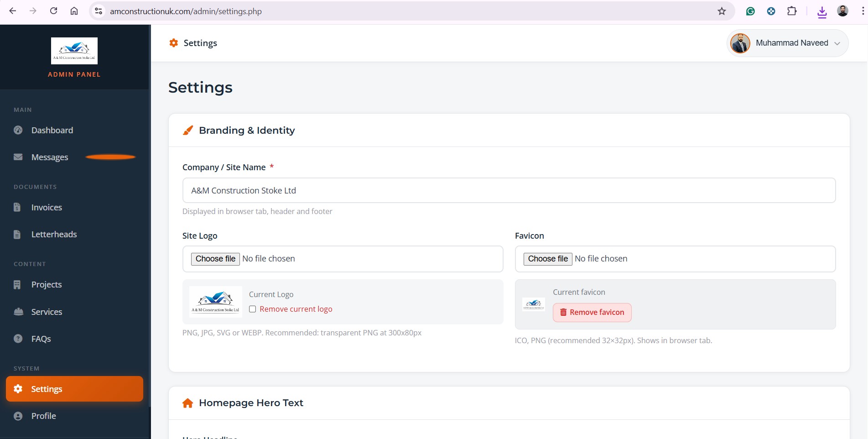The width and height of the screenshot is (868, 439).
Task: Choose file for the Favicon
Action: pyautogui.click(x=547, y=259)
